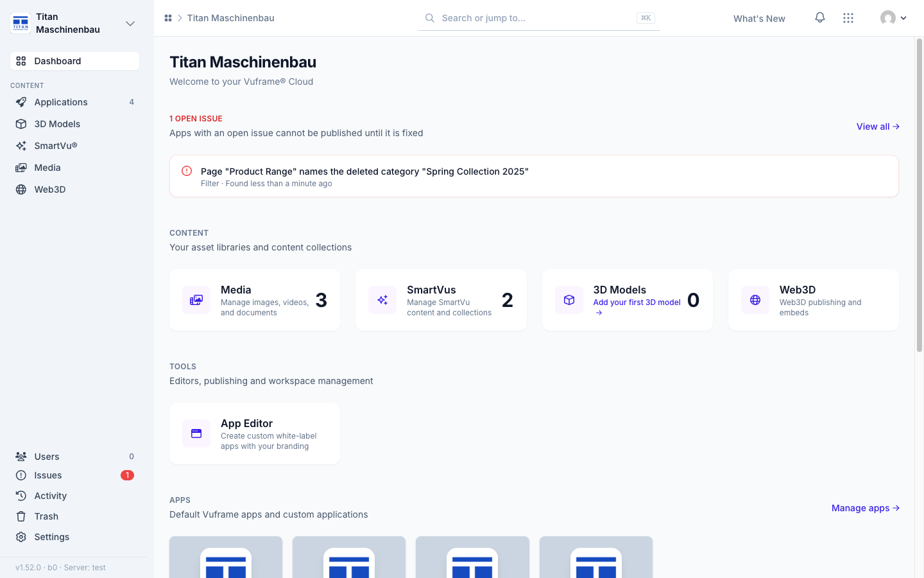Click the Applications rocket icon
The image size is (924, 578).
(x=21, y=102)
